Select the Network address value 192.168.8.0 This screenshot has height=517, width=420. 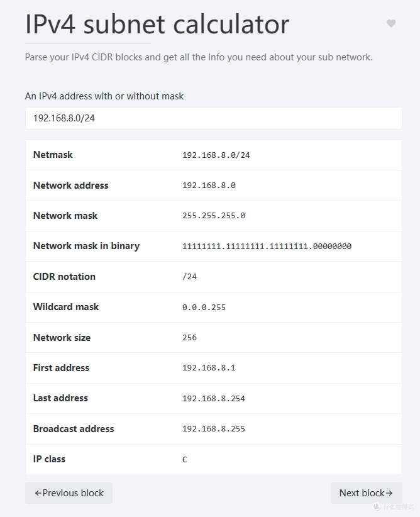pos(209,186)
